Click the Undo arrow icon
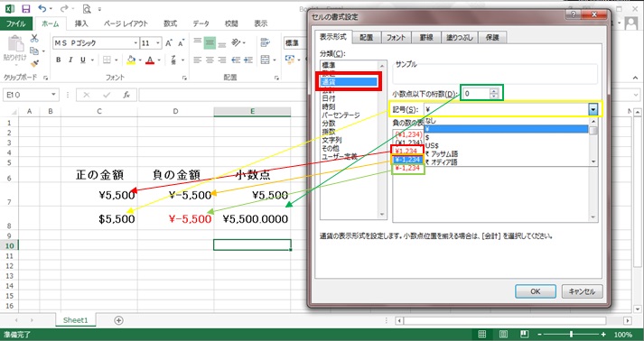Viewport: 644px width, 341px height. [42, 8]
